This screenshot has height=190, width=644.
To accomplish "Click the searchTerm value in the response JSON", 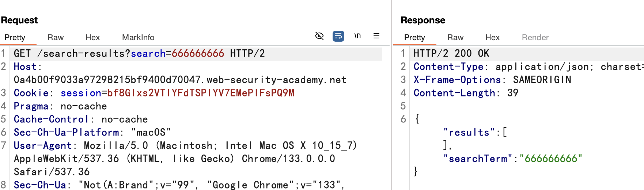I will (x=551, y=159).
